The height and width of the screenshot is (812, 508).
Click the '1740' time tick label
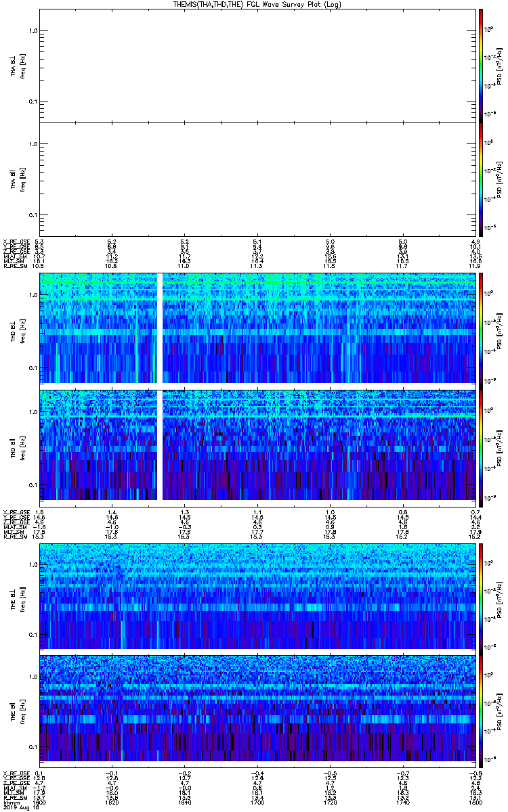tap(402, 804)
